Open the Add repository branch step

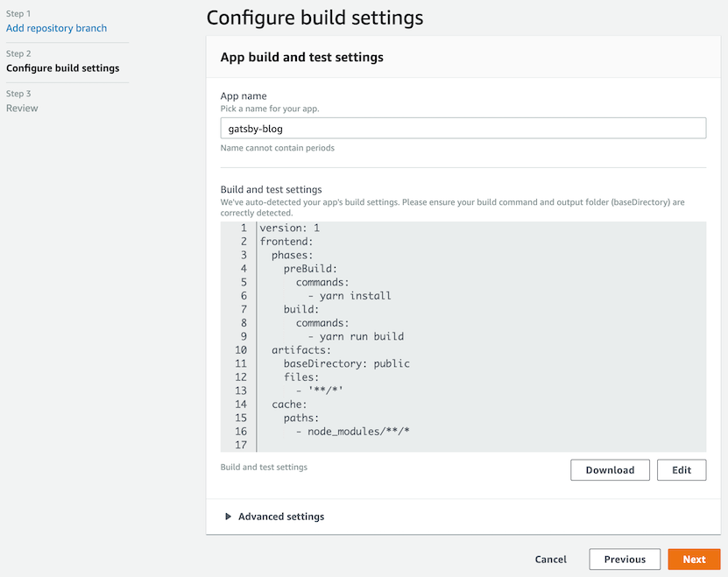pyautogui.click(x=56, y=28)
